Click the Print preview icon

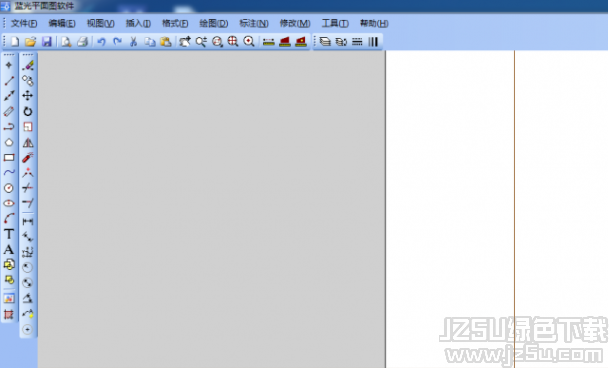(66, 42)
